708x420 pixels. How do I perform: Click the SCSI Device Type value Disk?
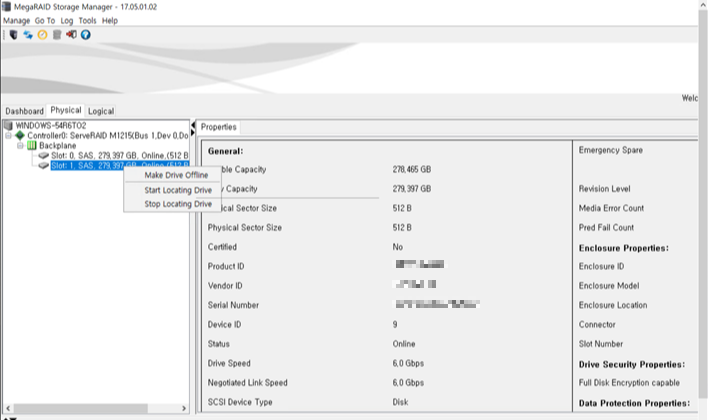(x=400, y=402)
